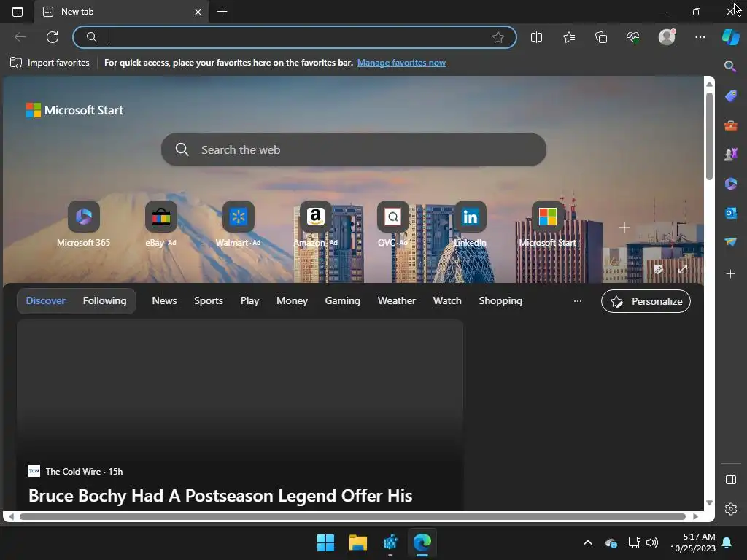Screen dimensions: 747x560
Task: Open Settings and more ellipsis menu
Action: (x=700, y=37)
